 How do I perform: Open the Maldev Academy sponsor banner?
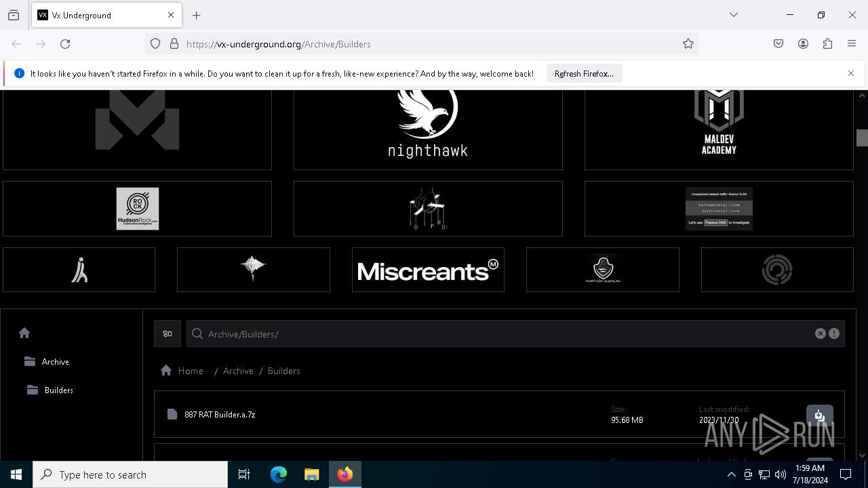pos(719,129)
